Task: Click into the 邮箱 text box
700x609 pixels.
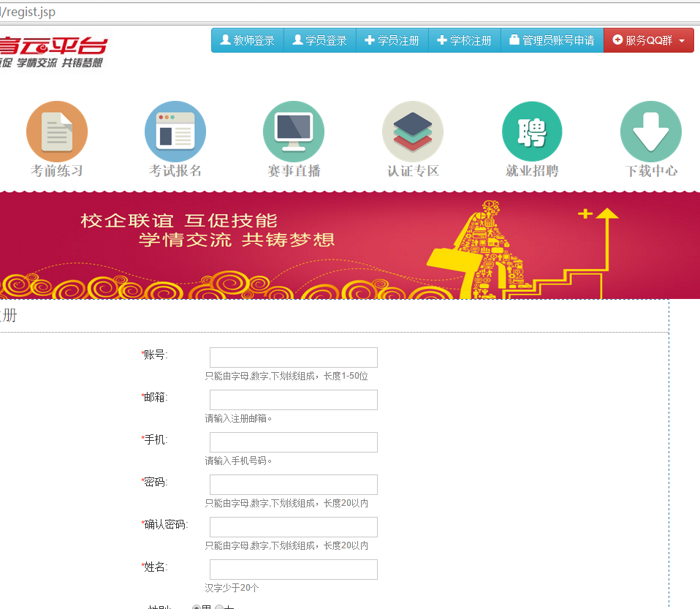Action: (x=293, y=400)
